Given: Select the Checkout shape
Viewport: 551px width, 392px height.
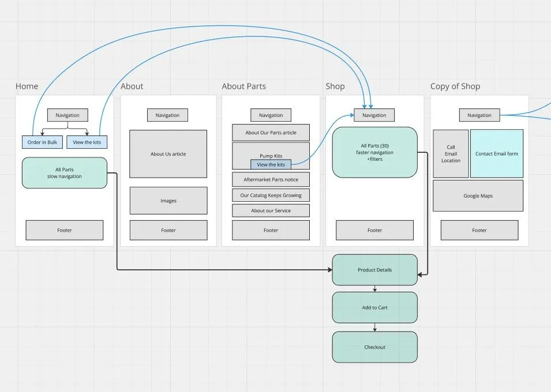Looking at the screenshot, I should [374, 347].
